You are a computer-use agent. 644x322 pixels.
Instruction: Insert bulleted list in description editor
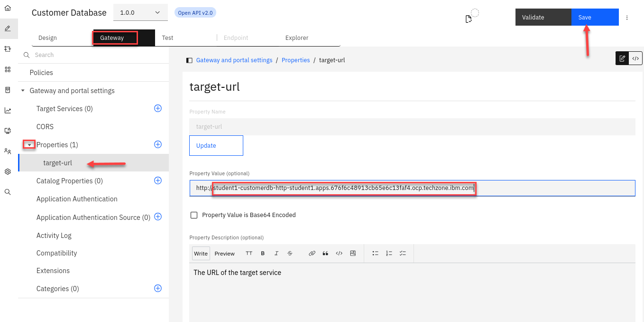click(x=375, y=253)
